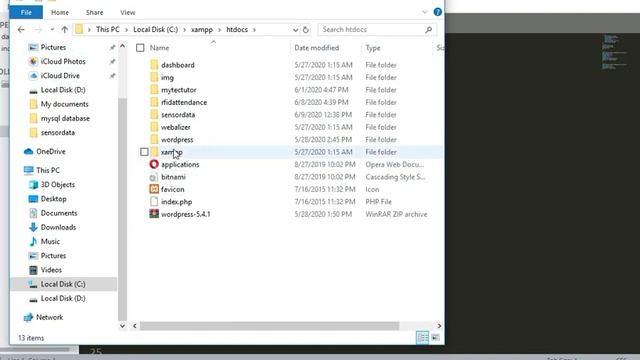Expand chevron after xampp in address bar
The height and width of the screenshot is (360, 640).
[x=219, y=29]
